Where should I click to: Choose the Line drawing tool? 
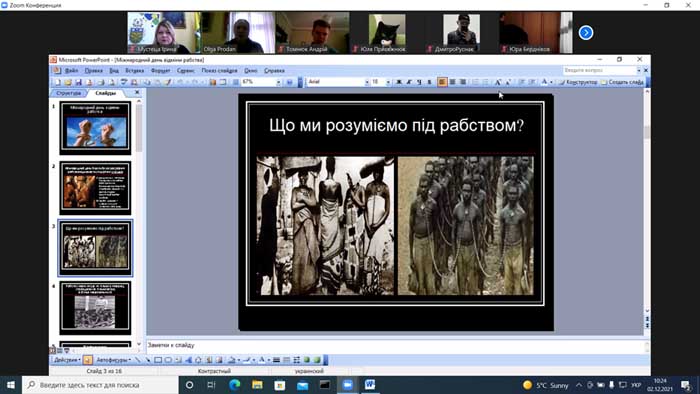[x=138, y=360]
